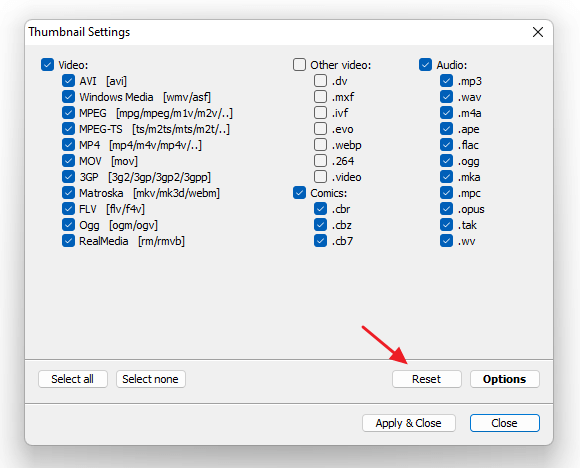Screen dimensions: 580x468
Task: Toggle Matroska [mkv/mk3d/webm] checkbox
Action: click(68, 193)
